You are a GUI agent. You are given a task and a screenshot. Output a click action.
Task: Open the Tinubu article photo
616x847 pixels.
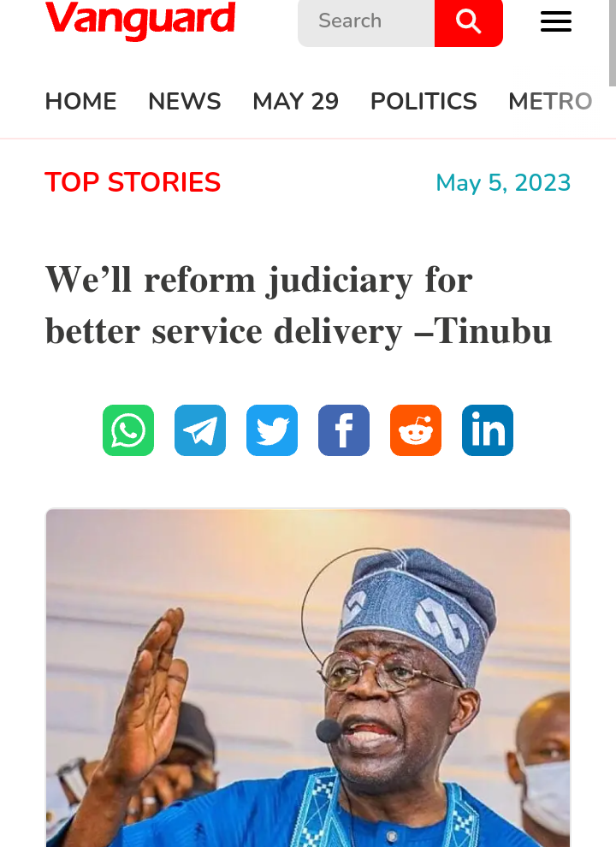pos(308,678)
